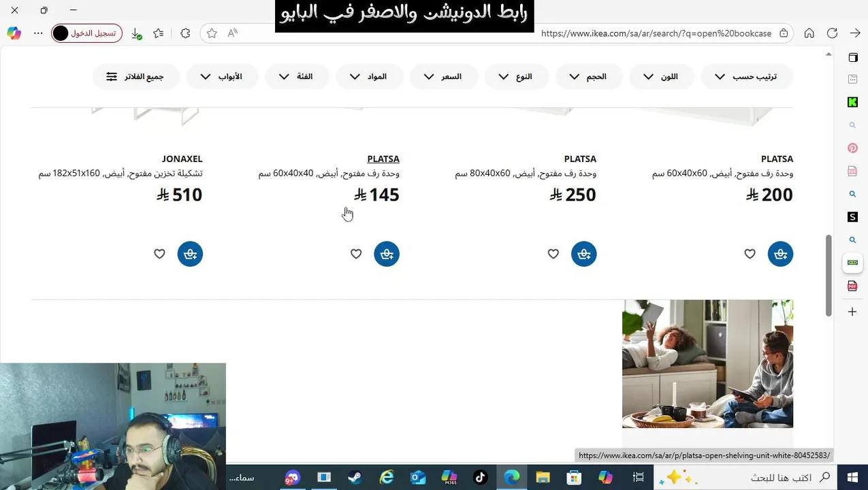This screenshot has height=490, width=868.
Task: Open جميع الفلاتر all filters panel
Action: pyautogui.click(x=136, y=77)
